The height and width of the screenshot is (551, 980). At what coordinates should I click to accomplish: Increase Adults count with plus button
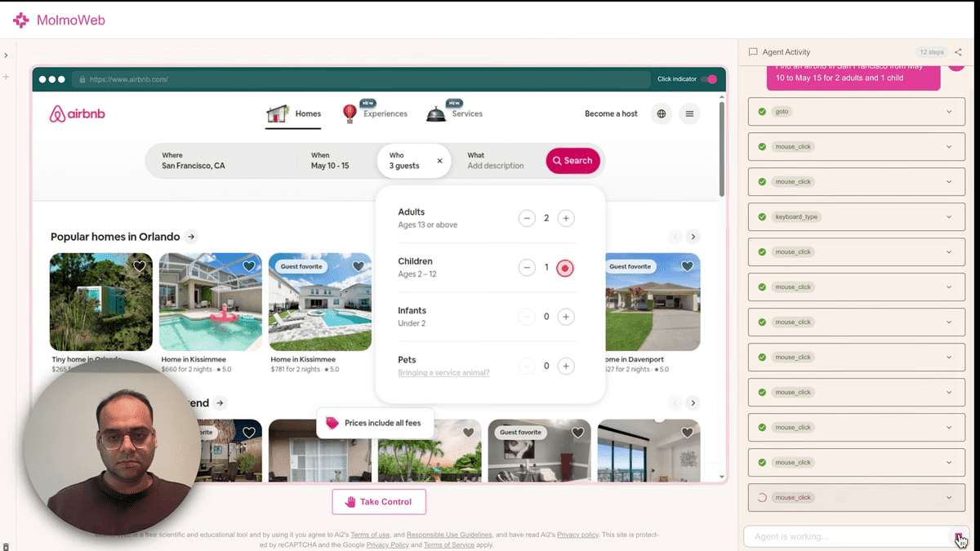pos(565,218)
